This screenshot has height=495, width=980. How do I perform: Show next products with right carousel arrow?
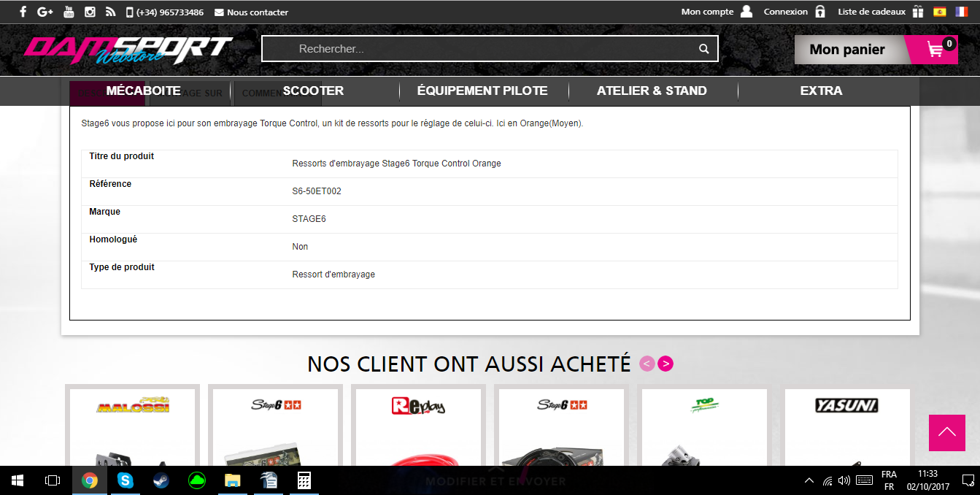click(x=665, y=364)
